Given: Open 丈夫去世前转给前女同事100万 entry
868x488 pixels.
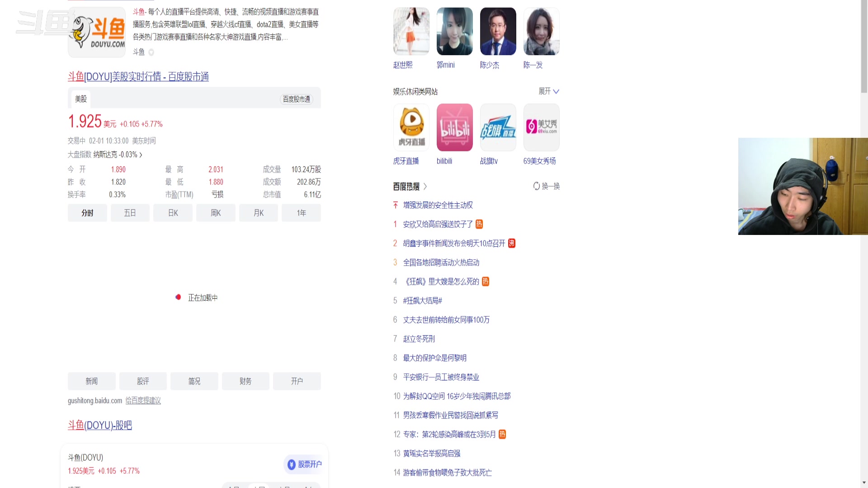Looking at the screenshot, I should coord(447,320).
